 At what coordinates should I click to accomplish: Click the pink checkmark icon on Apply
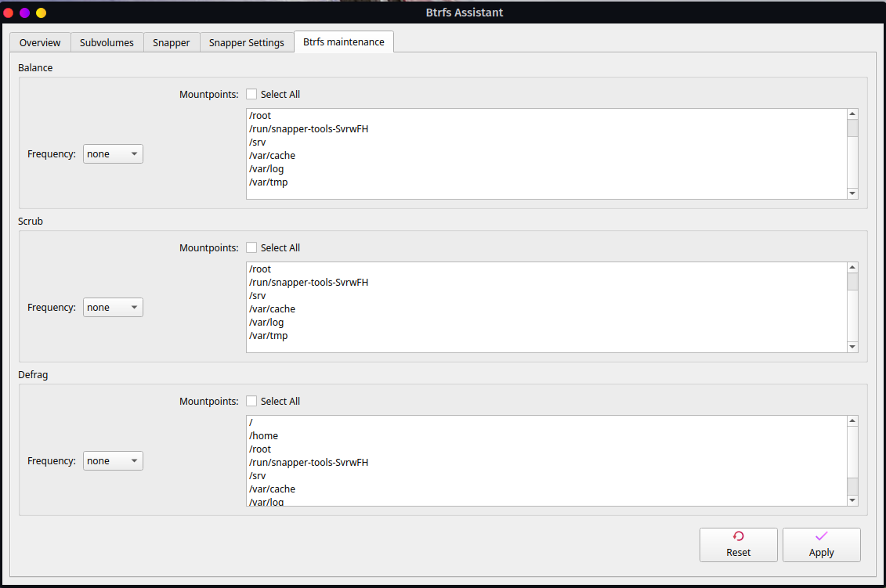(x=821, y=538)
